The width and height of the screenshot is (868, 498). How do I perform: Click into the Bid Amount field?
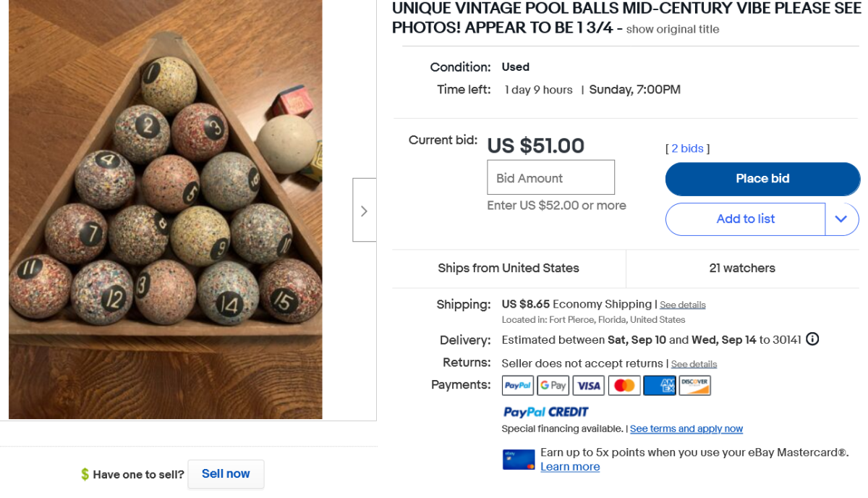[550, 178]
